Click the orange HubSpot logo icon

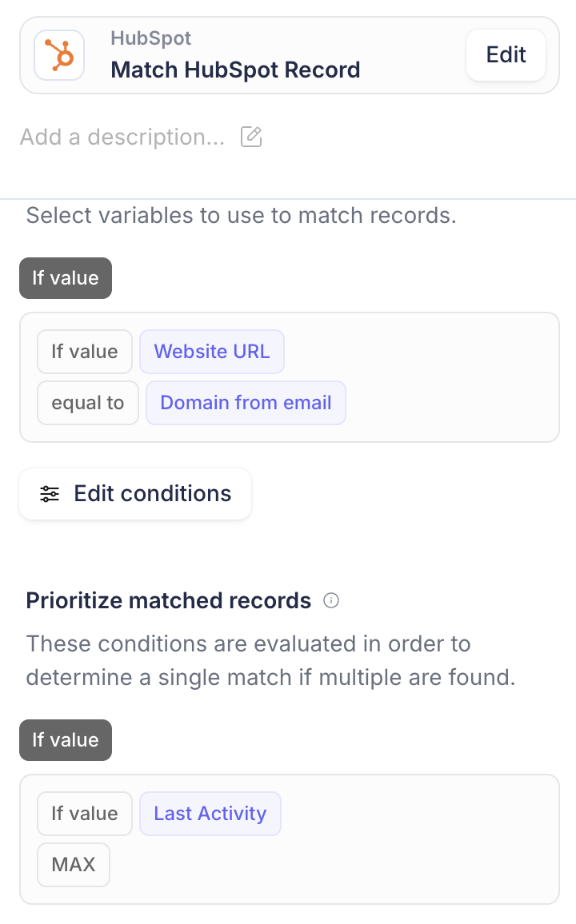point(59,55)
